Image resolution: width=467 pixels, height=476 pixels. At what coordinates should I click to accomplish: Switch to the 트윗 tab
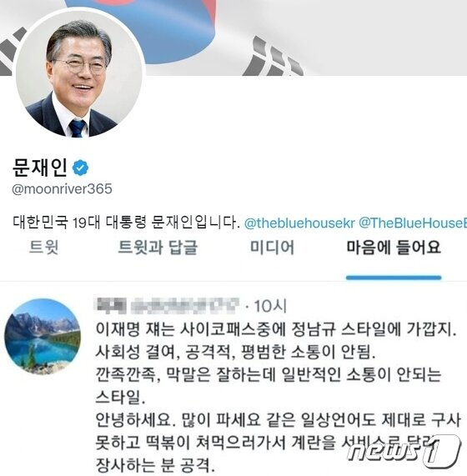click(44, 247)
